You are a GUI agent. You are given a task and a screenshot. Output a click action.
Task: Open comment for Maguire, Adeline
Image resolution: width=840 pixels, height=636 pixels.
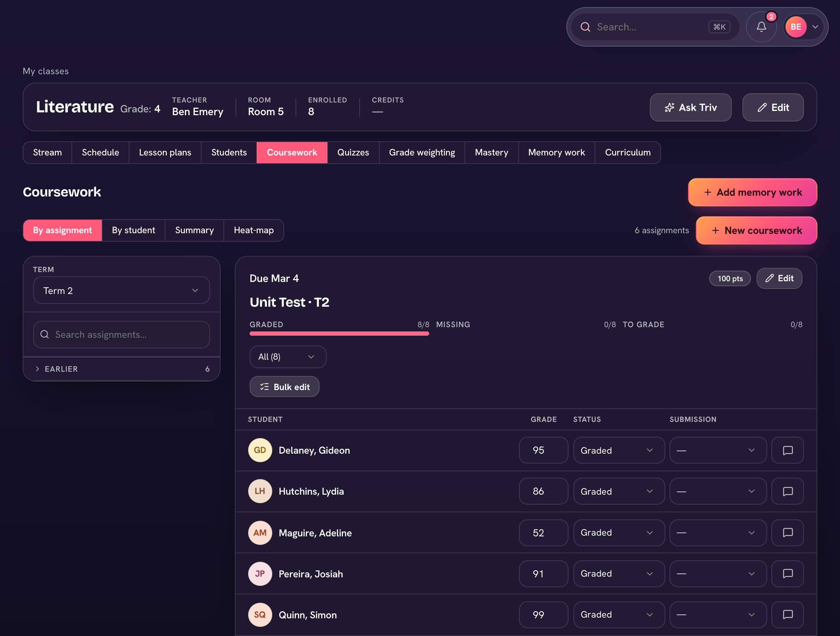click(x=788, y=532)
